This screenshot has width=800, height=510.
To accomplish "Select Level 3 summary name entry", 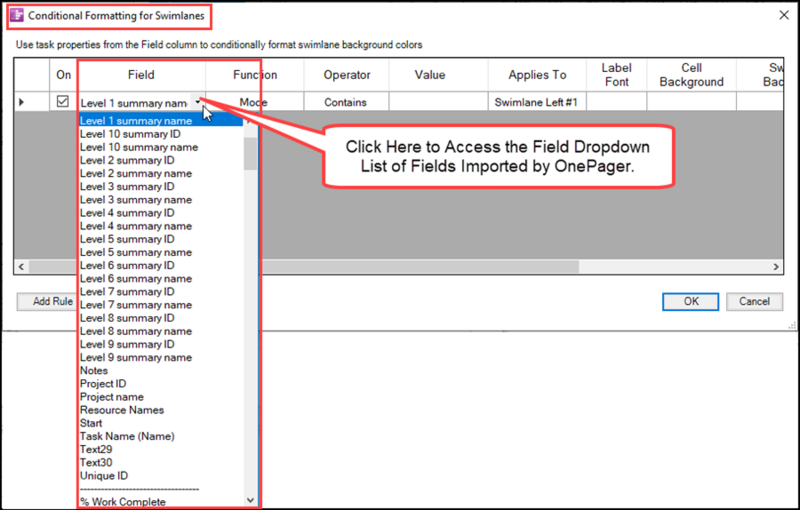I will point(136,200).
